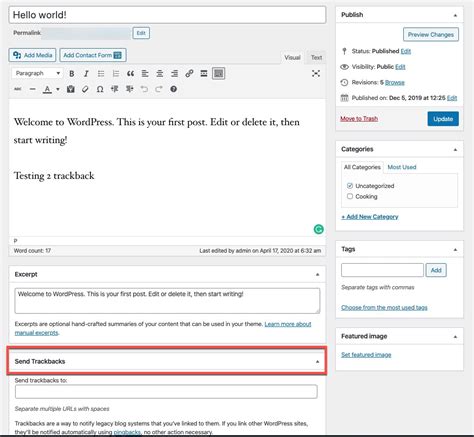Open distraction-free writing mode
Viewport: 474px width, 437px height.
pos(316,74)
